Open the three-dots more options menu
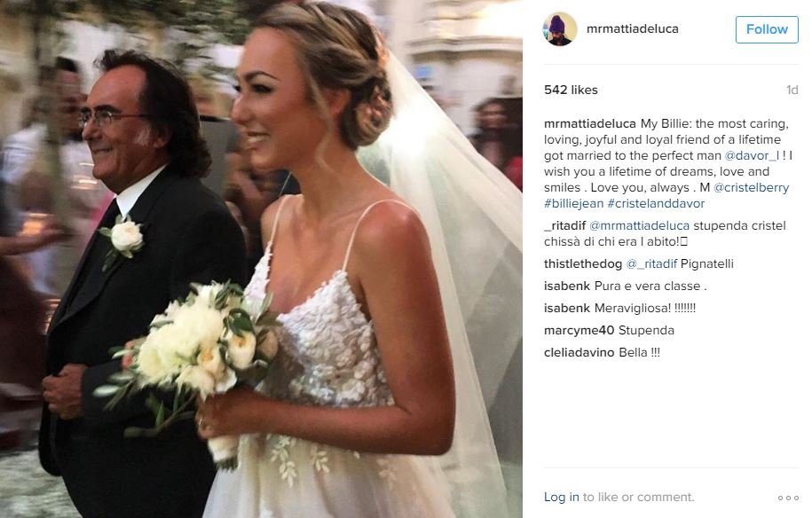The height and width of the screenshot is (518, 812). (788, 498)
